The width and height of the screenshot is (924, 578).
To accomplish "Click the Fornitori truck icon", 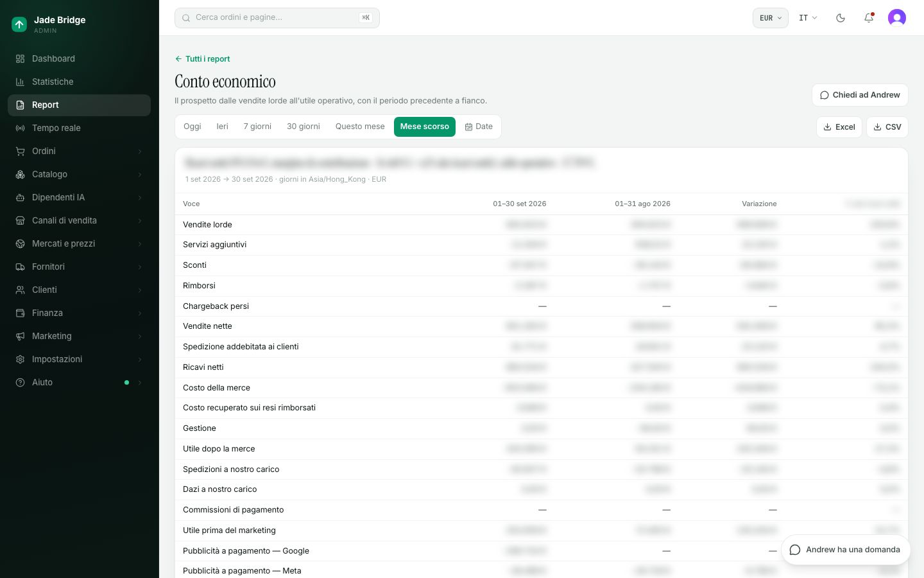I will pyautogui.click(x=20, y=267).
